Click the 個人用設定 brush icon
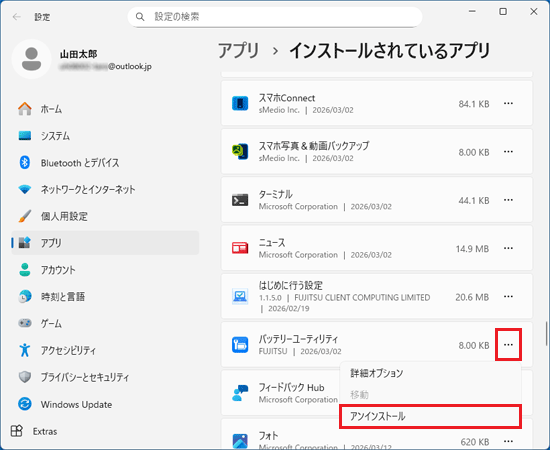This screenshot has height=450, width=550. 25,216
